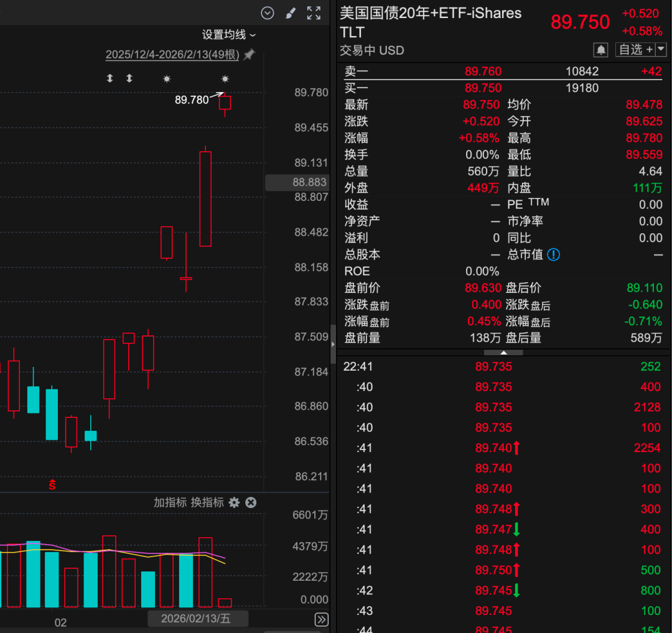The image size is (672, 633).
Task: Collapse side panel with right-arrow splitter handle
Action: (x=333, y=344)
